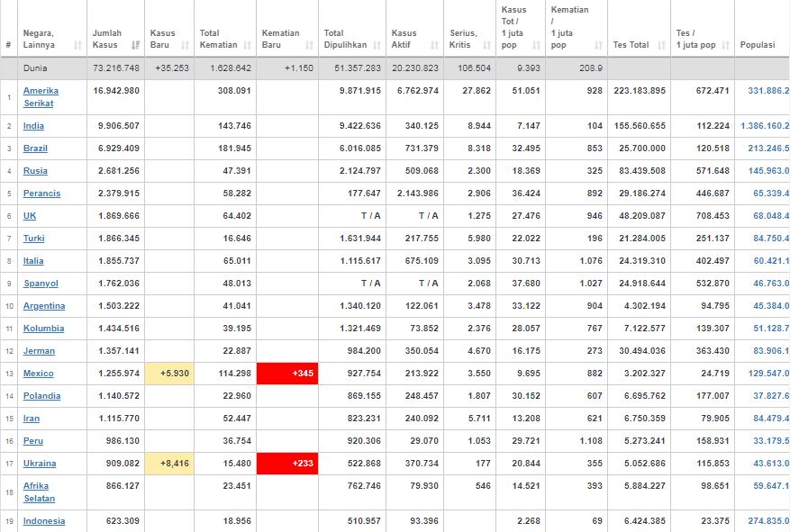Screen dimensions: 790x532
Task: Open the Argentina country link
Action: click(44, 305)
